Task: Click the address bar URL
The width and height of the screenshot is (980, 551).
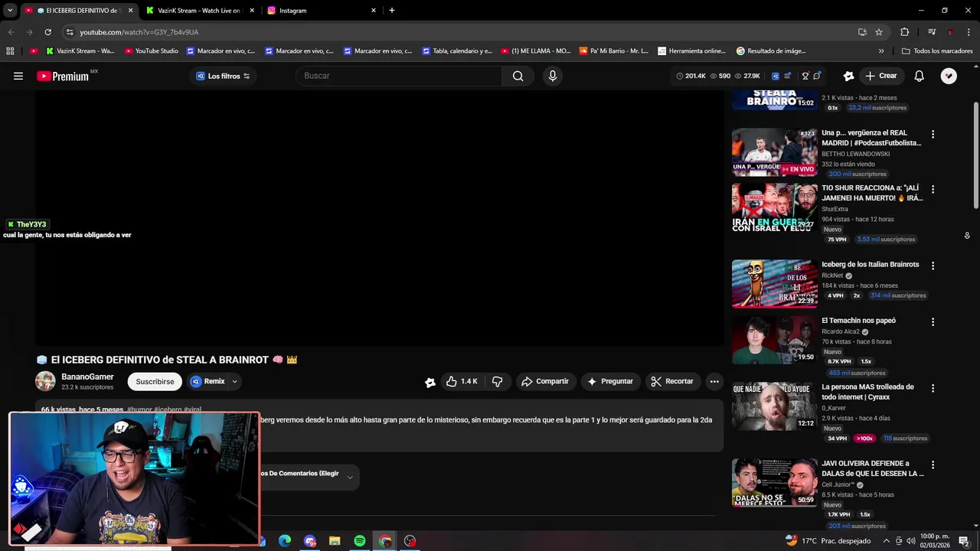Action: click(x=139, y=32)
